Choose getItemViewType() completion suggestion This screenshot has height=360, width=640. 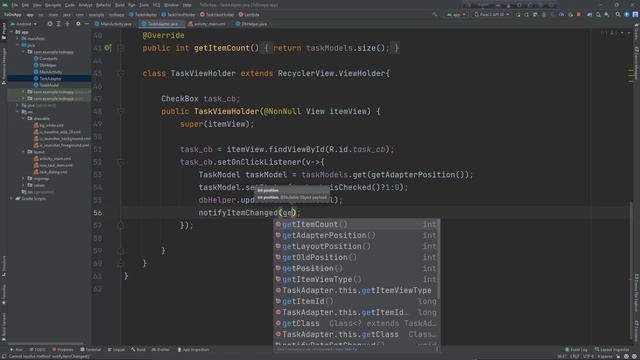pos(356,279)
